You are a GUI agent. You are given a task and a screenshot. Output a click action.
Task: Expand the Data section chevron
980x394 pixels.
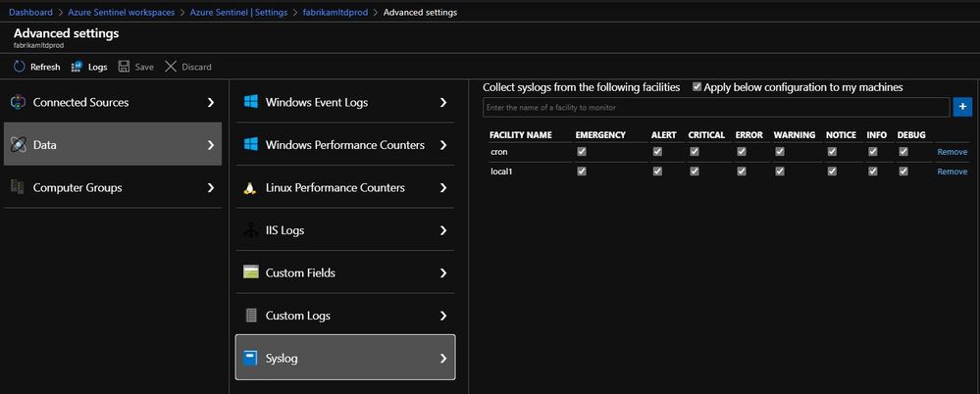[x=211, y=145]
